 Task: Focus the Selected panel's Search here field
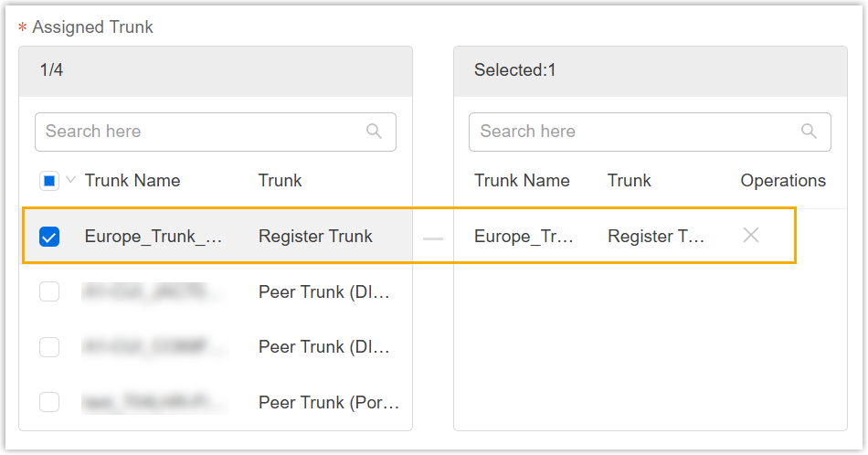point(635,132)
